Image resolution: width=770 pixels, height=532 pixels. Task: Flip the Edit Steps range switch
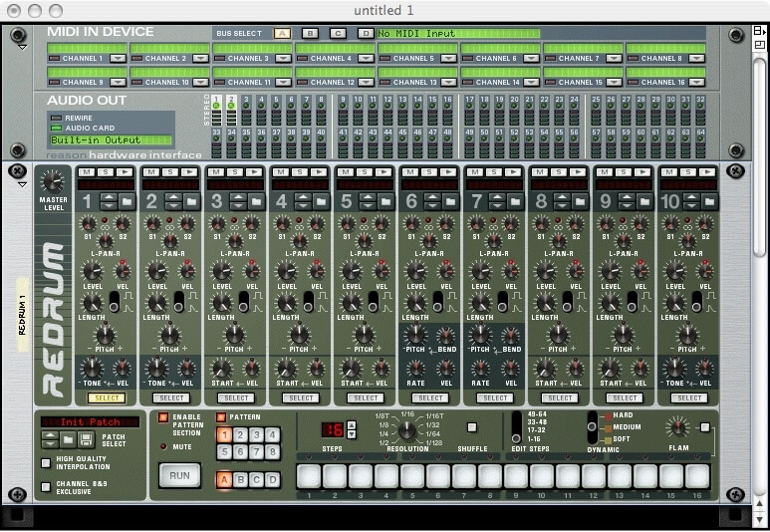pyautogui.click(x=516, y=427)
